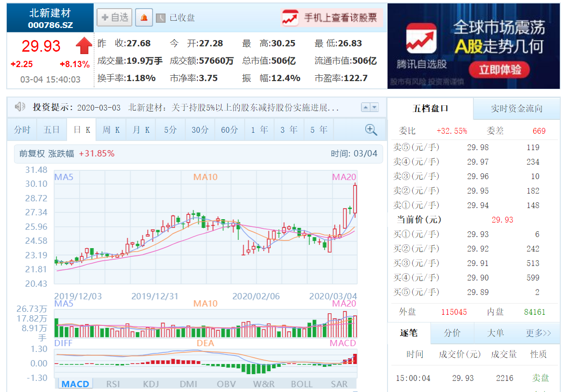Click the speaker icon beside 投资提示
The height and width of the screenshot is (392, 568).
[x=20, y=107]
